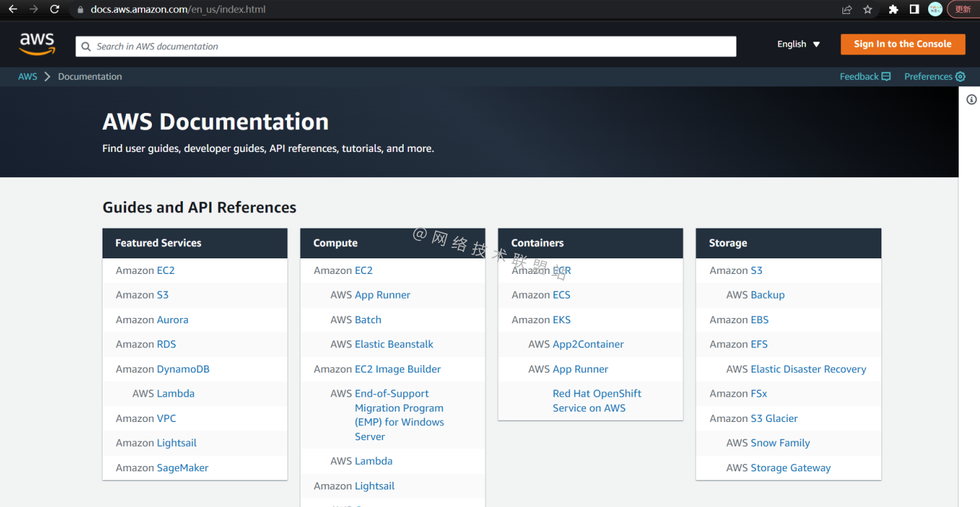Click the padlock site info icon
The image size is (980, 507).
point(80,10)
